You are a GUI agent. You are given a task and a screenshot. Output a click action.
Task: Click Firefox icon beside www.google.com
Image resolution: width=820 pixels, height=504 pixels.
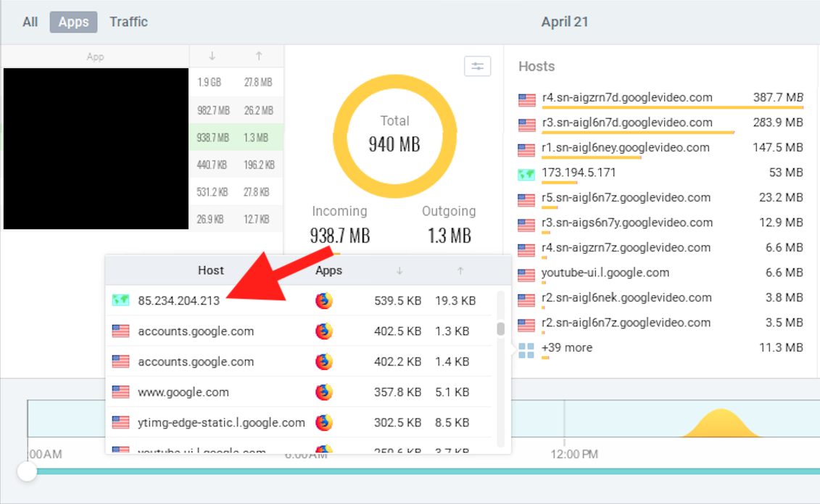[x=324, y=392]
